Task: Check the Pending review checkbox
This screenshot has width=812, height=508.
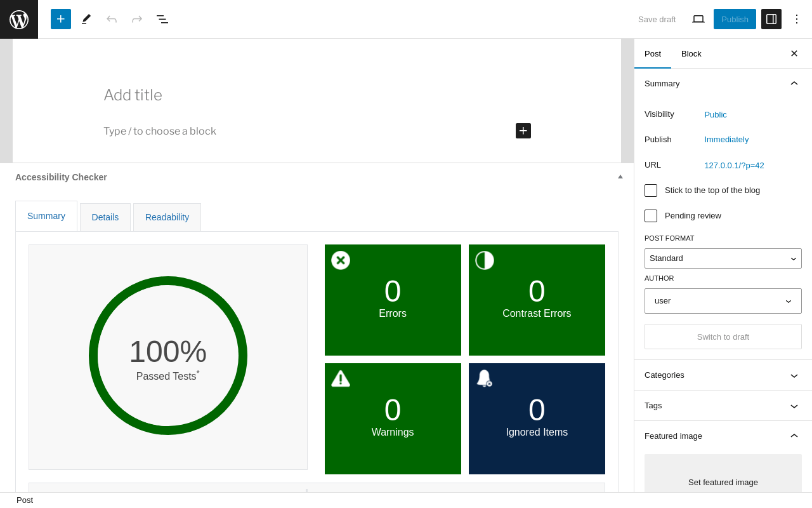Action: pyautogui.click(x=651, y=216)
